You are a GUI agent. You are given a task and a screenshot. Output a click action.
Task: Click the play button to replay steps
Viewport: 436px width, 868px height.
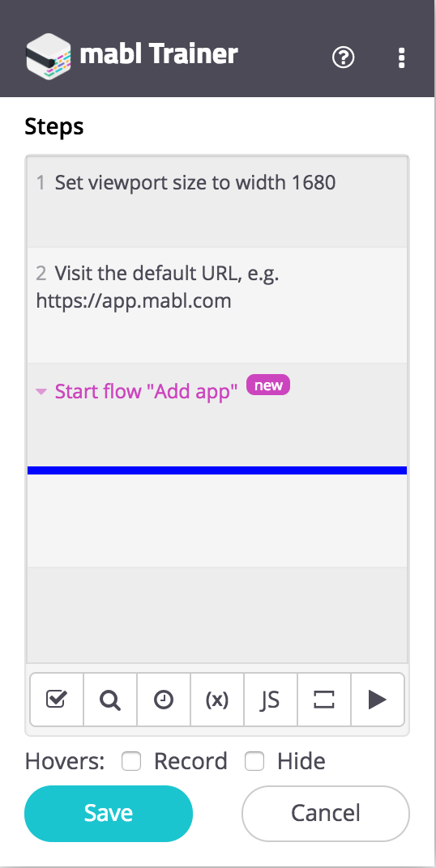pos(378,700)
